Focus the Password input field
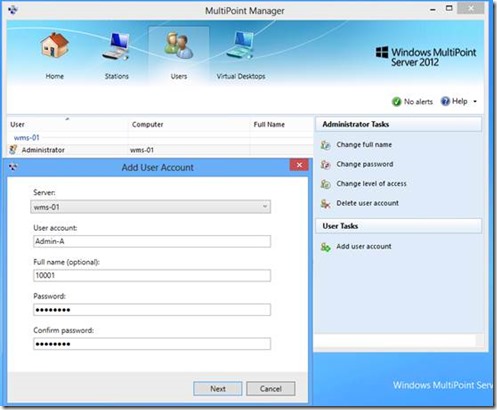The width and height of the screenshot is (497, 410). [152, 310]
